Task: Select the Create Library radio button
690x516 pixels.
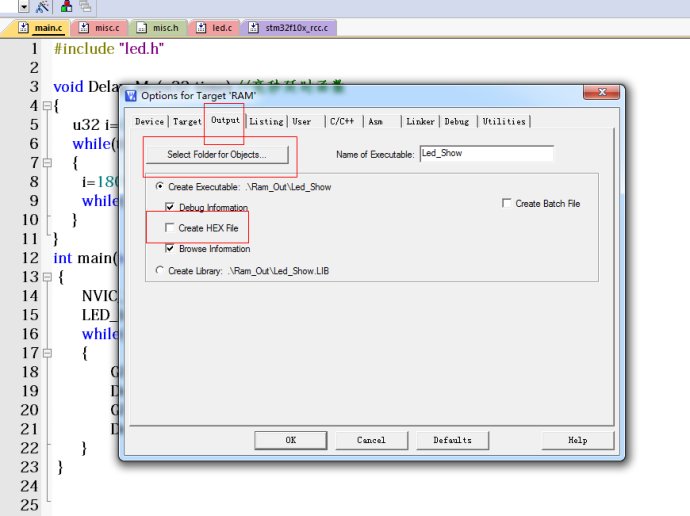Action: coord(160,270)
